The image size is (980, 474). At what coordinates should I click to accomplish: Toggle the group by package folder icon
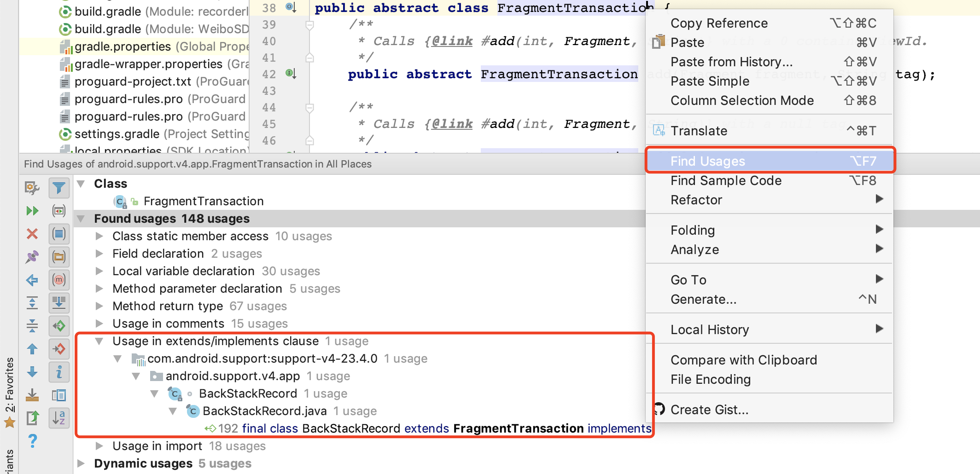click(x=59, y=257)
